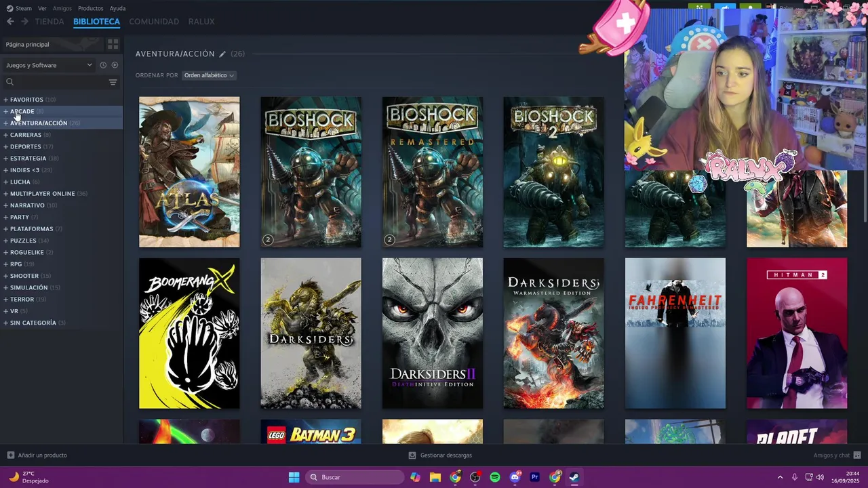
Task: Show recent games clock icon
Action: pyautogui.click(x=103, y=65)
